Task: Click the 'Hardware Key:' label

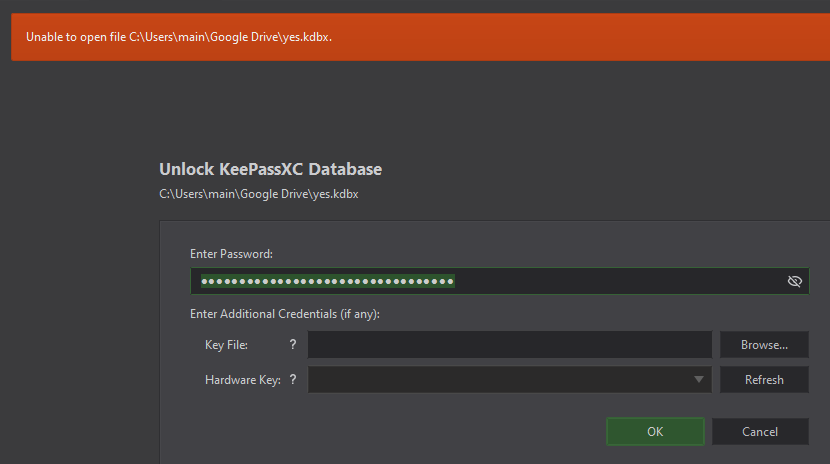Action: pos(242,380)
